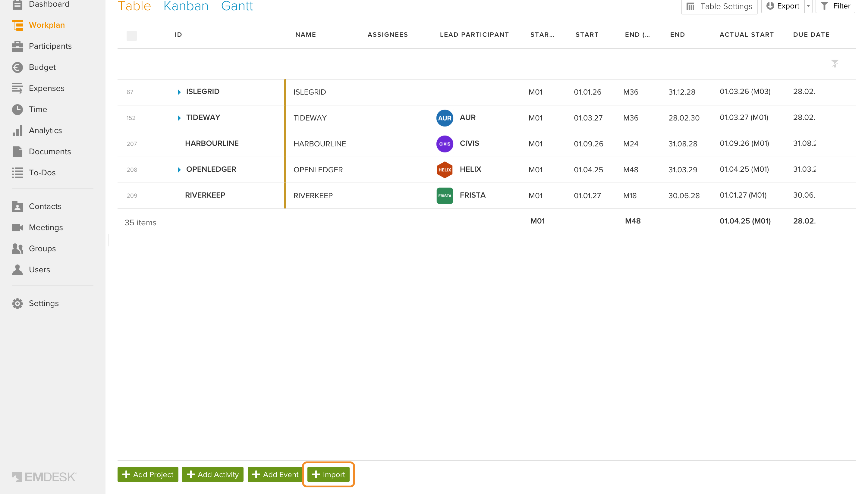Sort by the LEAD PARTICIPANT column header
The height and width of the screenshot is (494, 868).
[474, 35]
